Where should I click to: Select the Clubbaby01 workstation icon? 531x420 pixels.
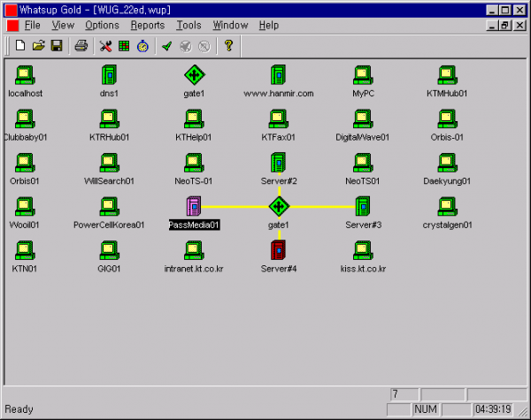(x=25, y=118)
